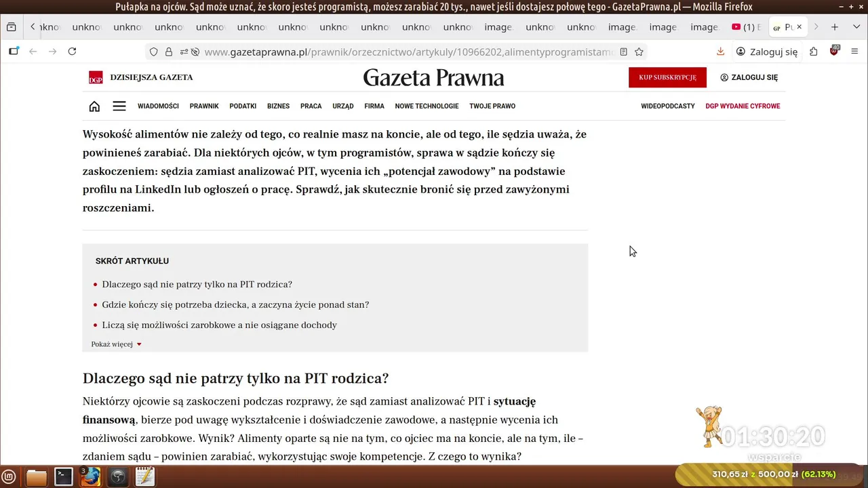This screenshot has height=488, width=868.
Task: Open the Dzisiejsza Gazeta link
Action: tap(151, 77)
